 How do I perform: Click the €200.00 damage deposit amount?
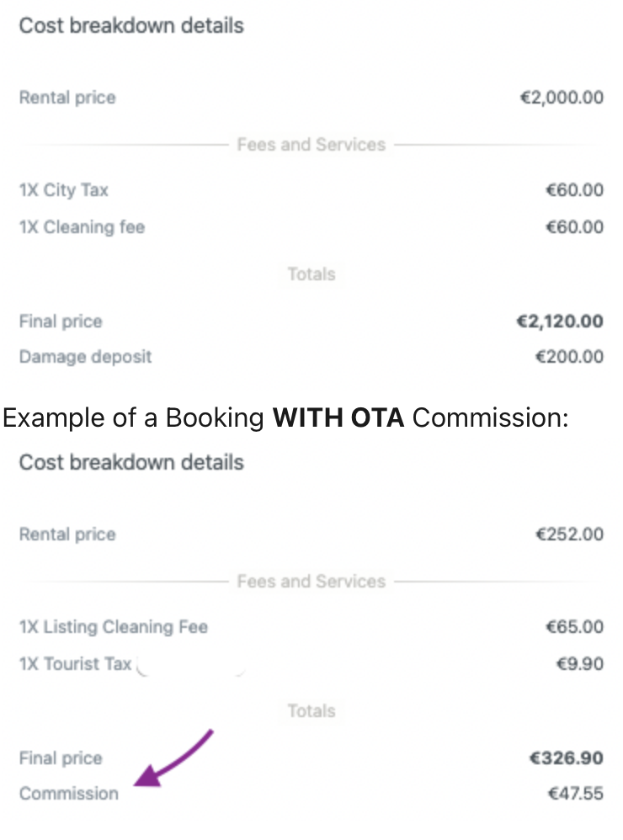[569, 357]
